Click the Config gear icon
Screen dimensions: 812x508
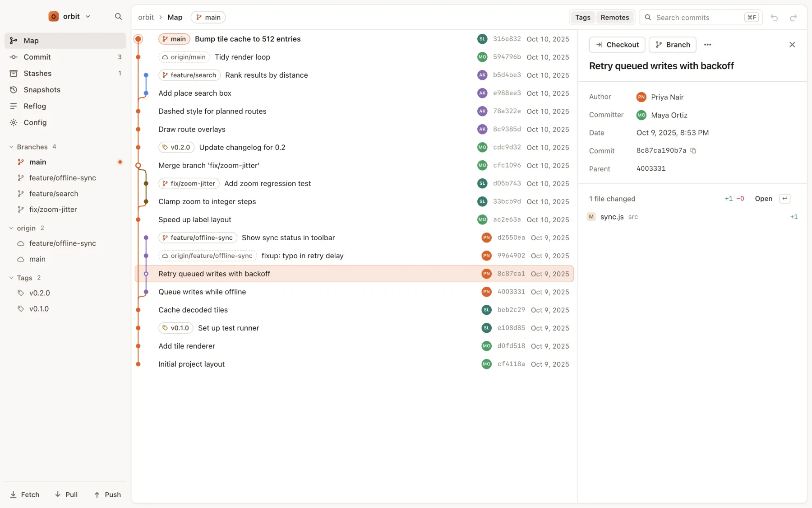pyautogui.click(x=14, y=122)
